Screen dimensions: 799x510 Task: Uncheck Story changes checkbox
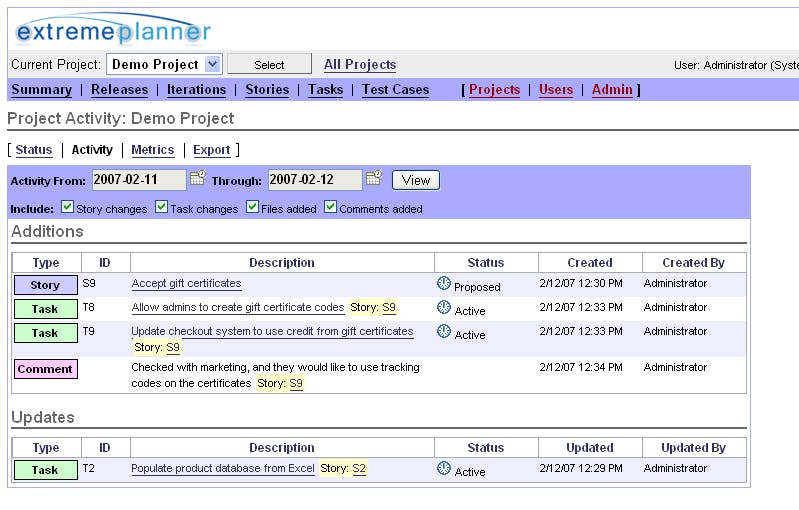[67, 208]
